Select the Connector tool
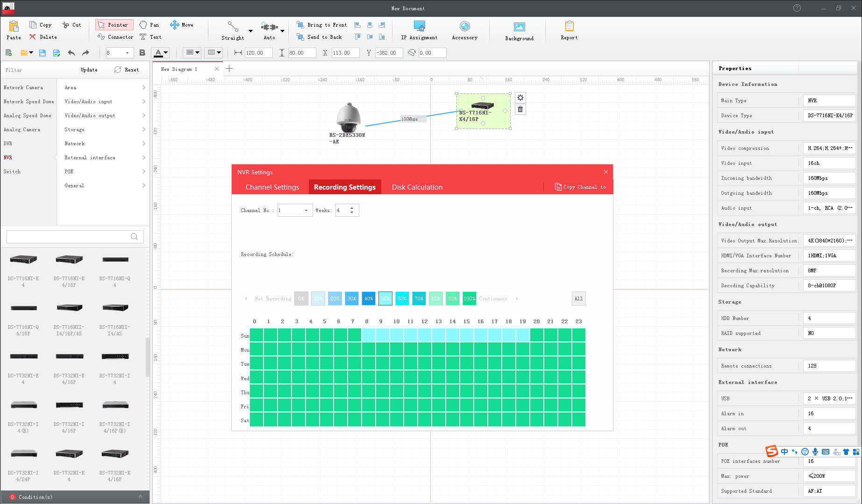 point(115,37)
